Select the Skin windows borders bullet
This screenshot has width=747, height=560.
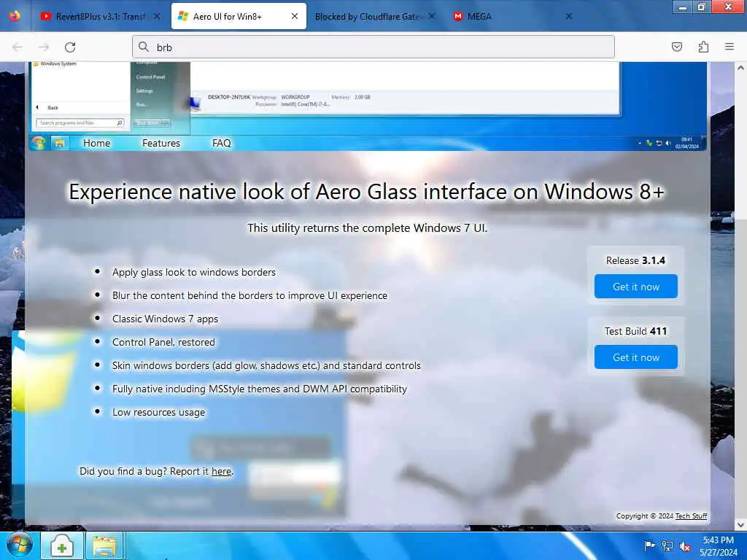[266, 365]
